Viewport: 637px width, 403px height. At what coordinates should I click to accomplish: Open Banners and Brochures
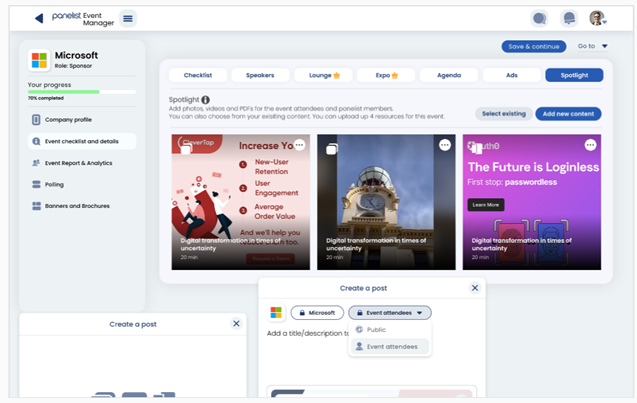(82, 206)
